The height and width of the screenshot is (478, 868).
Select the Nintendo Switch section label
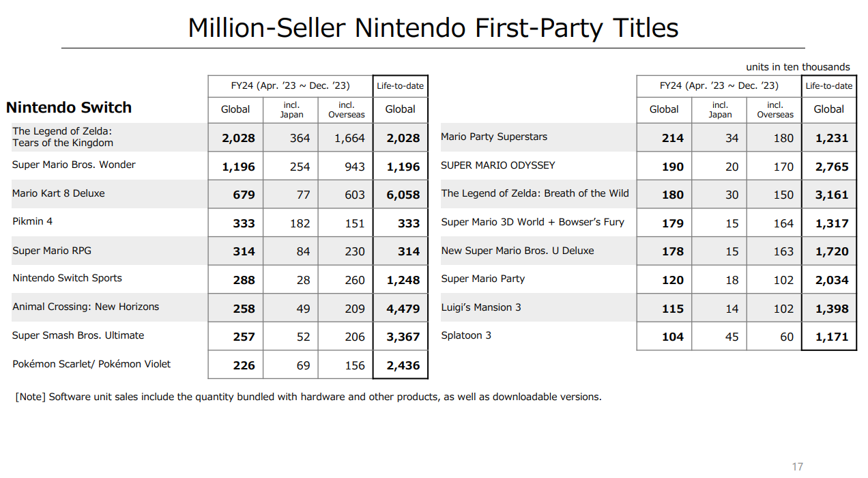pos(69,108)
